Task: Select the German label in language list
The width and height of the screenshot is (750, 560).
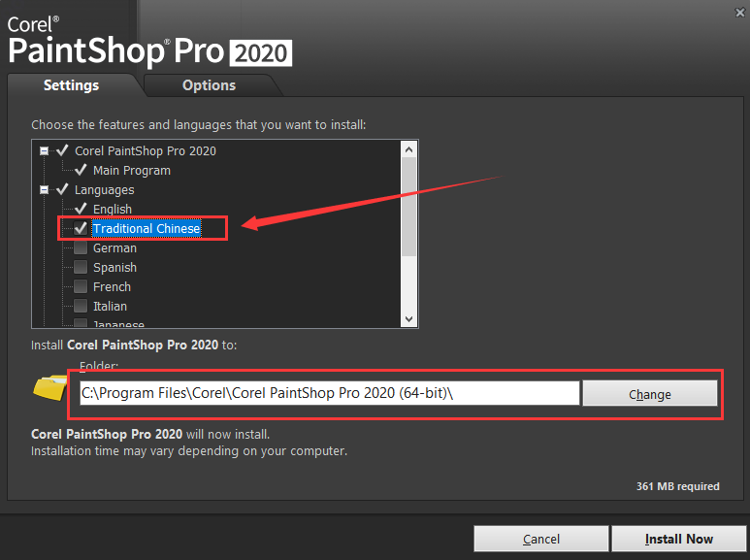Action: pyautogui.click(x=114, y=247)
